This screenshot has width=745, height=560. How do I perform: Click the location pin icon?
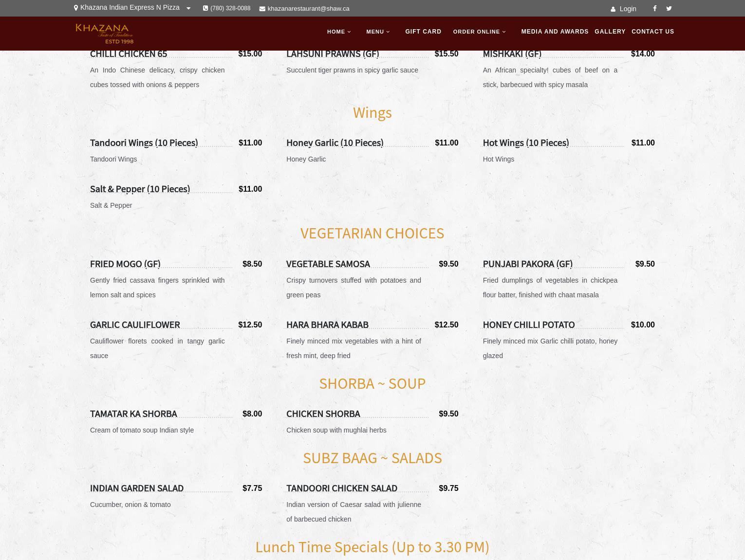click(76, 8)
